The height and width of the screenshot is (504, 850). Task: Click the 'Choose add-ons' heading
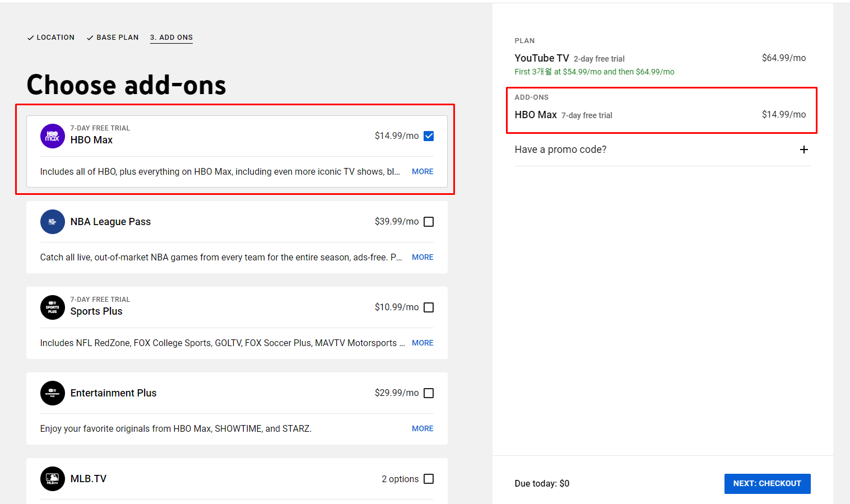[x=127, y=85]
